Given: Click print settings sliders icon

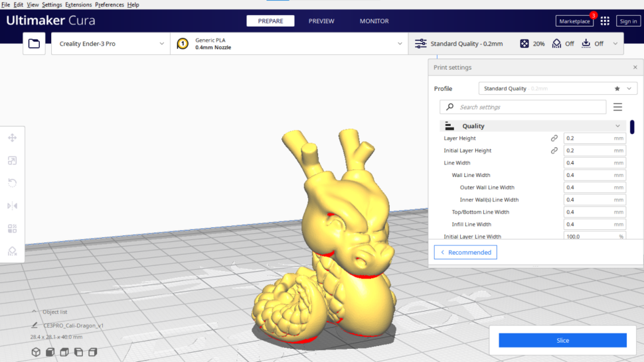Looking at the screenshot, I should (x=420, y=44).
